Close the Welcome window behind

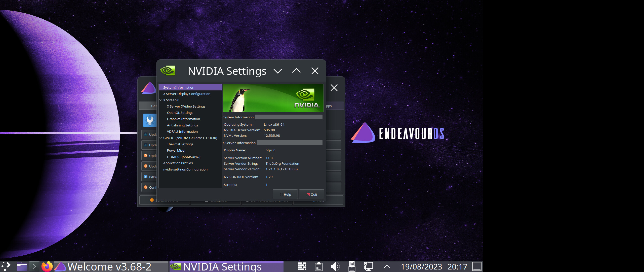pyautogui.click(x=334, y=88)
